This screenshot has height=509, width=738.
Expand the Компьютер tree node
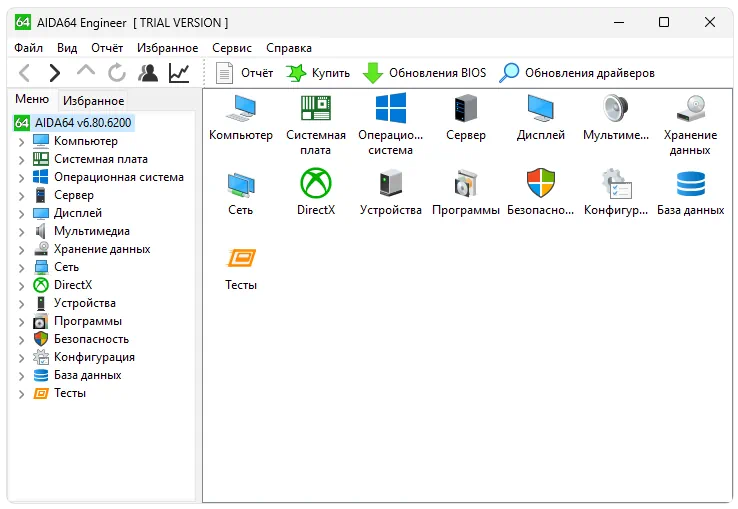click(x=21, y=142)
